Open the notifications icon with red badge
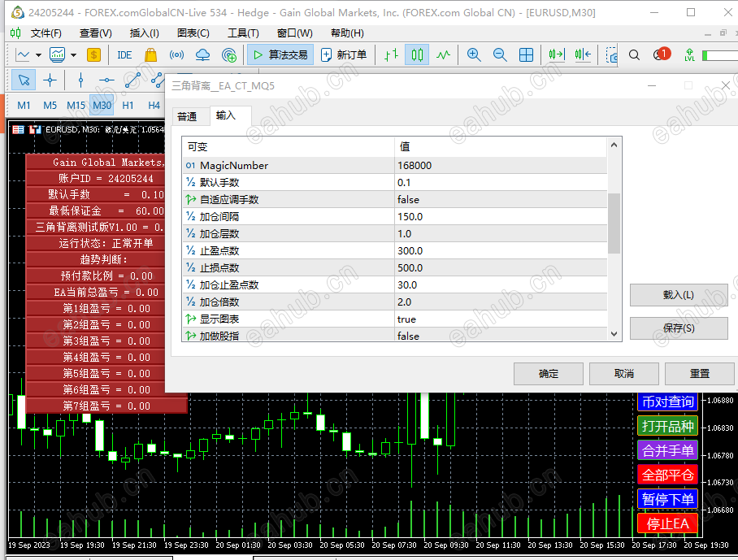The image size is (738, 560). (x=662, y=54)
